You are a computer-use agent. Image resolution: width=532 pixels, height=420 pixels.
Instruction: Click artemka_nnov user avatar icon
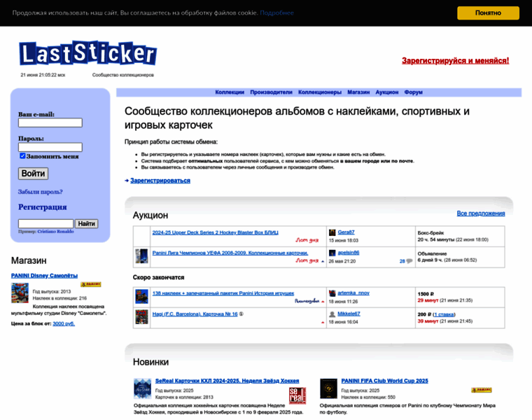(x=332, y=293)
